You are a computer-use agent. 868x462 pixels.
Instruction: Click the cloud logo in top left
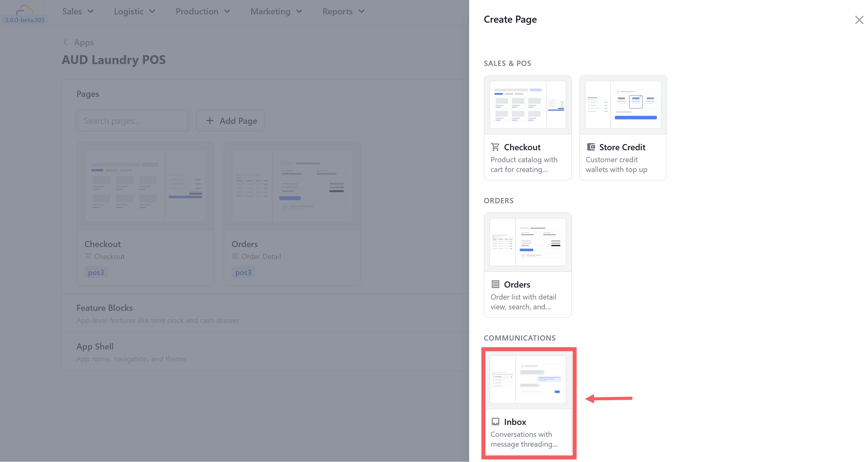[x=24, y=10]
